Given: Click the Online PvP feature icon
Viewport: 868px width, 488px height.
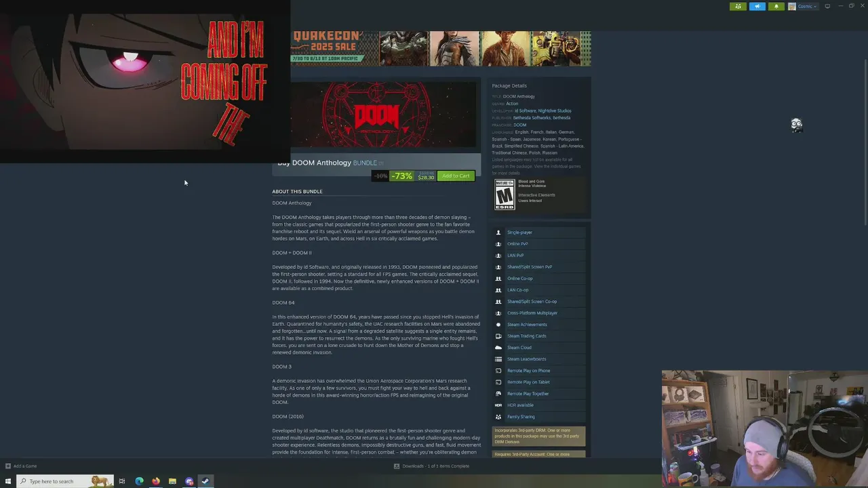Looking at the screenshot, I should point(498,244).
